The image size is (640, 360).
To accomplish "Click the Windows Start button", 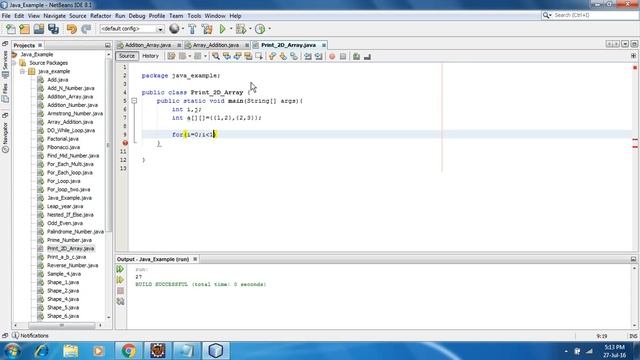I will [12, 351].
